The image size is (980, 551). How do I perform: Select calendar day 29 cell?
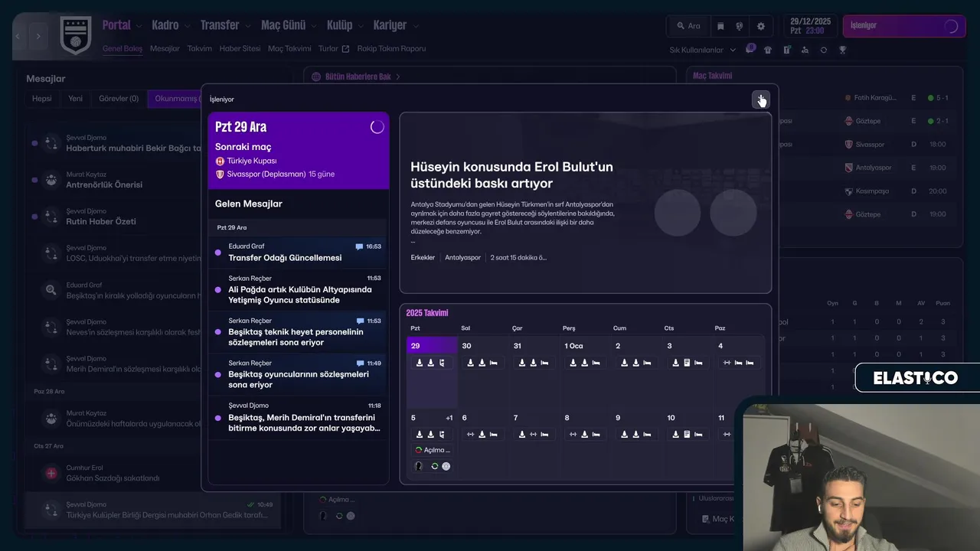point(432,373)
